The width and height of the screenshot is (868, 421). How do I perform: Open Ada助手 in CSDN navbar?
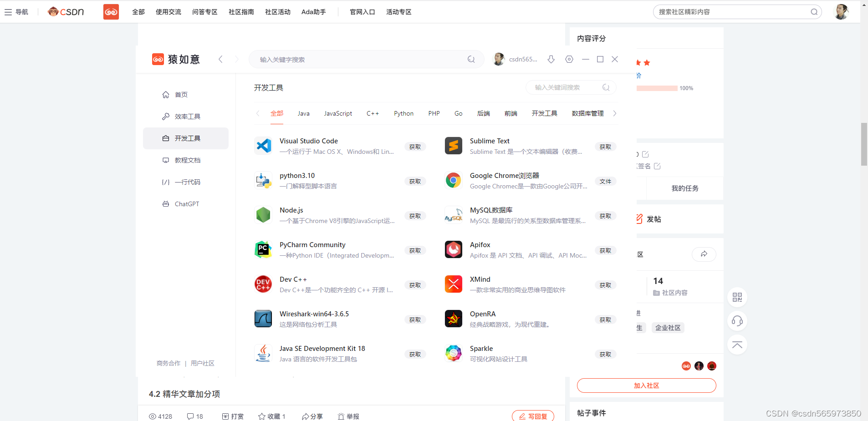[x=314, y=12]
